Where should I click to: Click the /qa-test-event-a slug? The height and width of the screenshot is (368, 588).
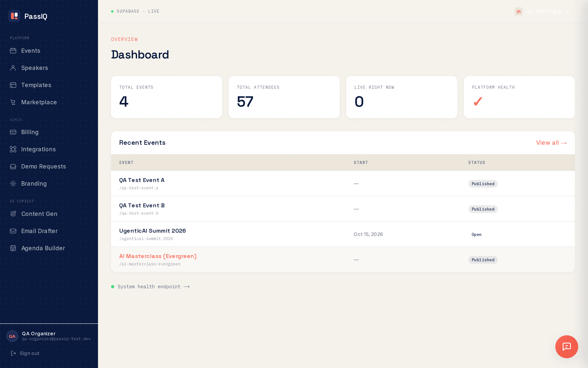[x=138, y=188]
